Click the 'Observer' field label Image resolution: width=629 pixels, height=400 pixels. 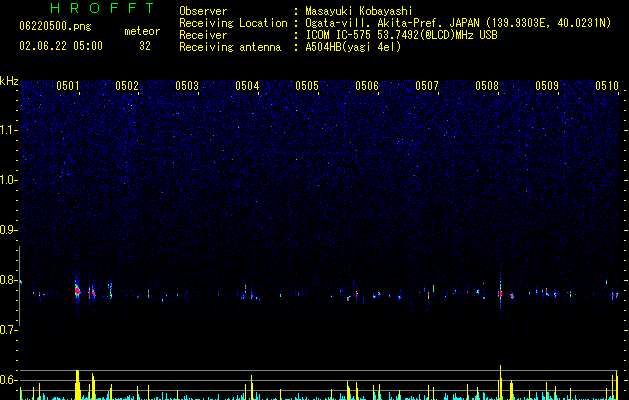click(x=203, y=11)
